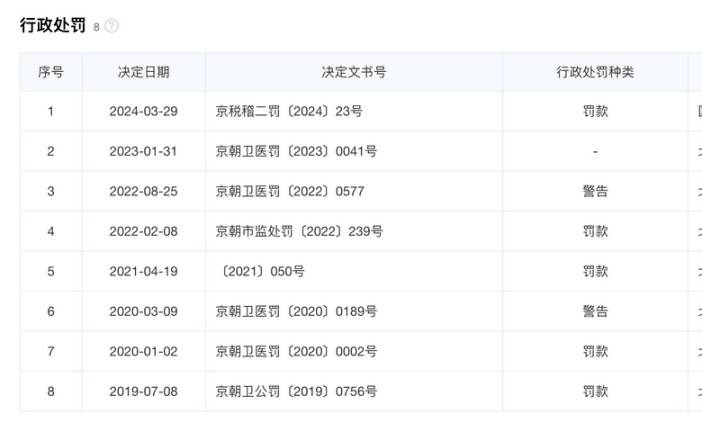Click 罚款 penalty type in row 1
The width and height of the screenshot is (702, 423).
click(595, 111)
